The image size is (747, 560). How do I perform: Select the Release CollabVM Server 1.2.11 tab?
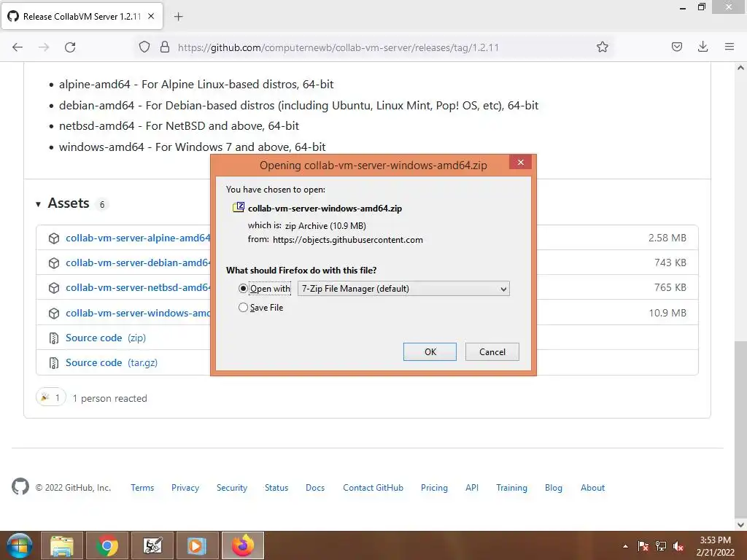(x=82, y=16)
